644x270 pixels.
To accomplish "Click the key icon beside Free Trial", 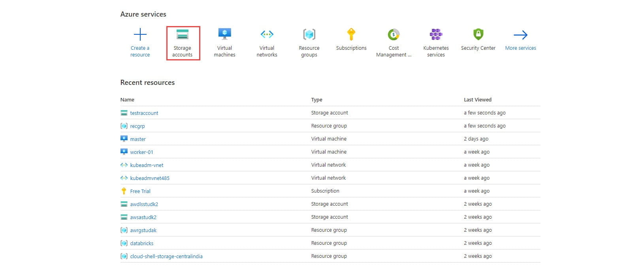I will tap(124, 191).
